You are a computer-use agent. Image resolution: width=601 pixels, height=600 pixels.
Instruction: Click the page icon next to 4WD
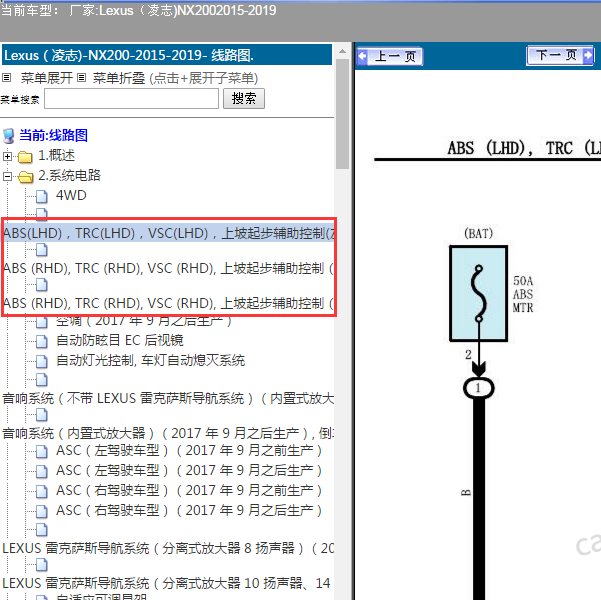pyautogui.click(x=41, y=197)
